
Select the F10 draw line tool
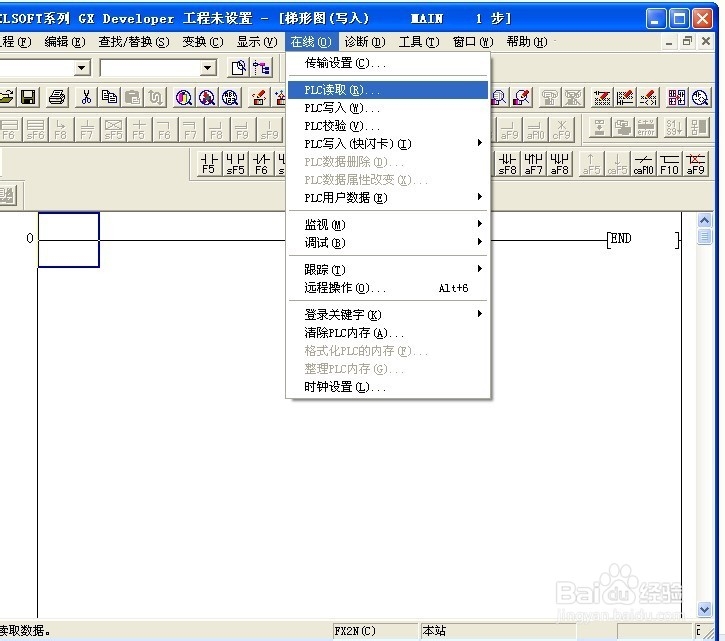[669, 164]
